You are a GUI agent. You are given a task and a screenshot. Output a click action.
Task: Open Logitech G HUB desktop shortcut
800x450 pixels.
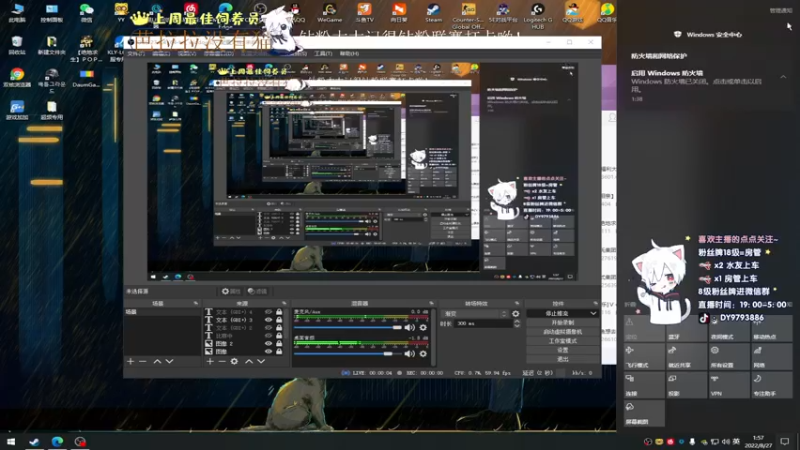tap(538, 14)
